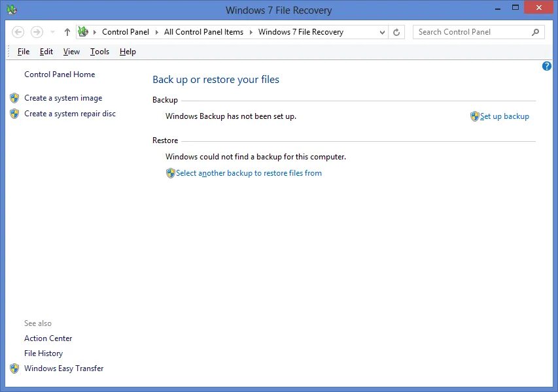Viewport: 558px width, 392px height.
Task: Click the 'See also' label
Action: (38, 323)
